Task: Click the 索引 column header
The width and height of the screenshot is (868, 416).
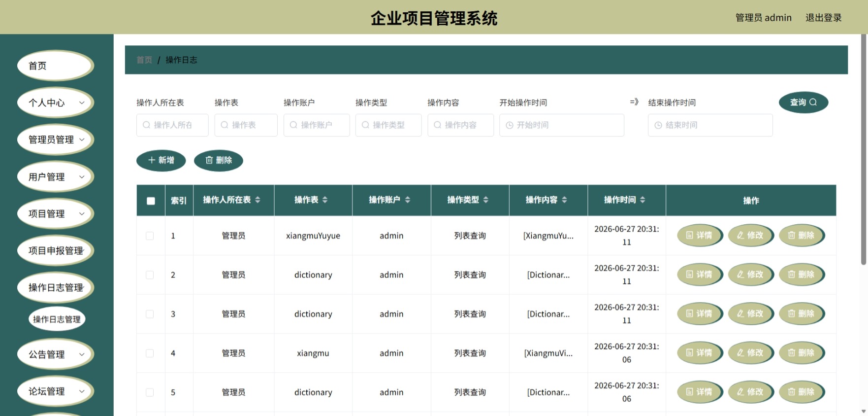Action: [179, 201]
